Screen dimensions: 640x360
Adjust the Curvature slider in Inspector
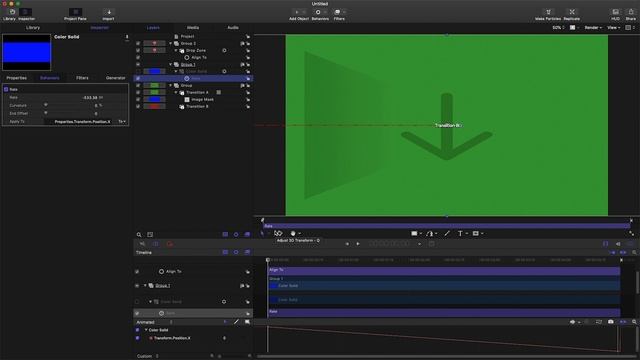coord(46,105)
